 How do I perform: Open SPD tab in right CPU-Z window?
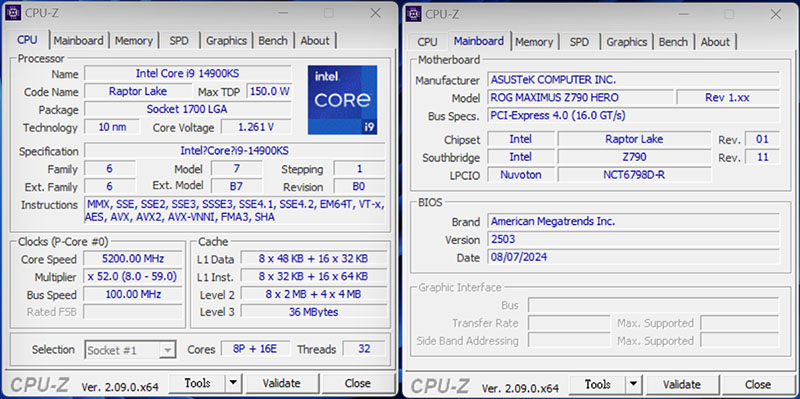(x=579, y=41)
